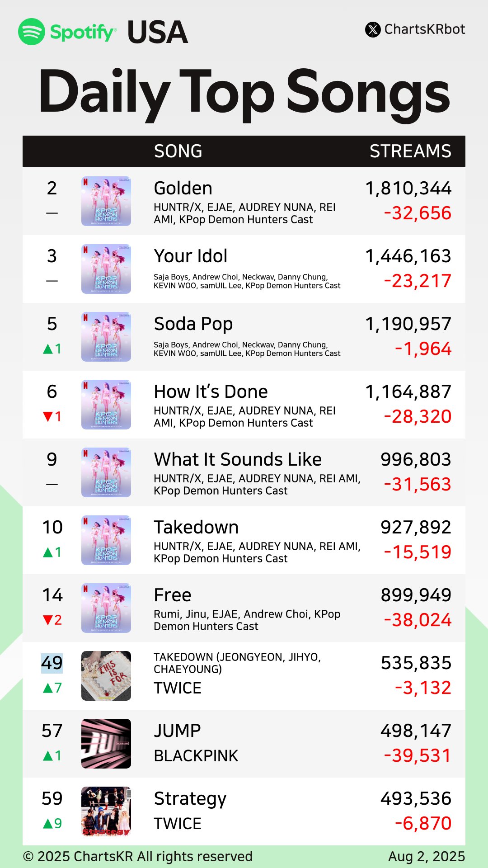Image resolution: width=488 pixels, height=868 pixels.
Task: Click the ChartsKRbot account name
Action: pyautogui.click(x=424, y=29)
